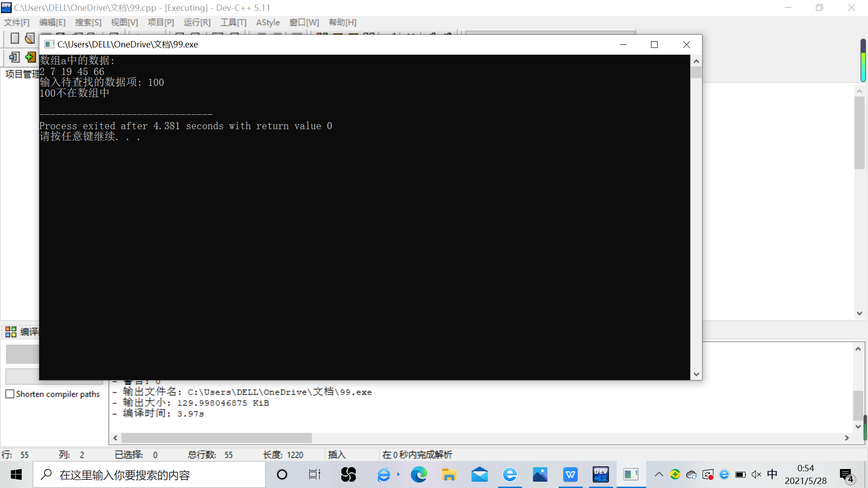Toggle the Chinese input method indicator
This screenshot has height=488, width=868.
pos(772,474)
